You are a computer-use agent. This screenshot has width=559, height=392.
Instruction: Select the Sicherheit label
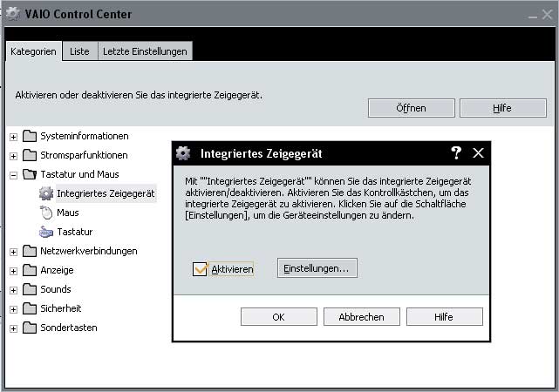click(x=61, y=308)
